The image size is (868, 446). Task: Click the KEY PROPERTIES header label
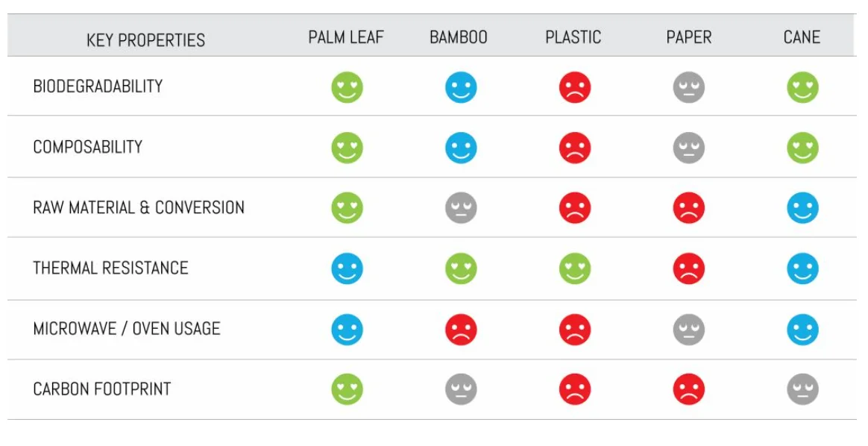[145, 40]
